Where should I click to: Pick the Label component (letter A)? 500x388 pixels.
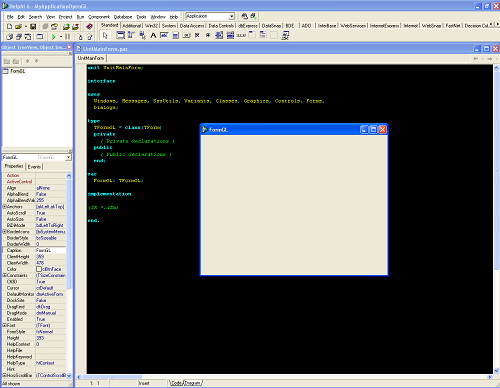[x=153, y=35]
